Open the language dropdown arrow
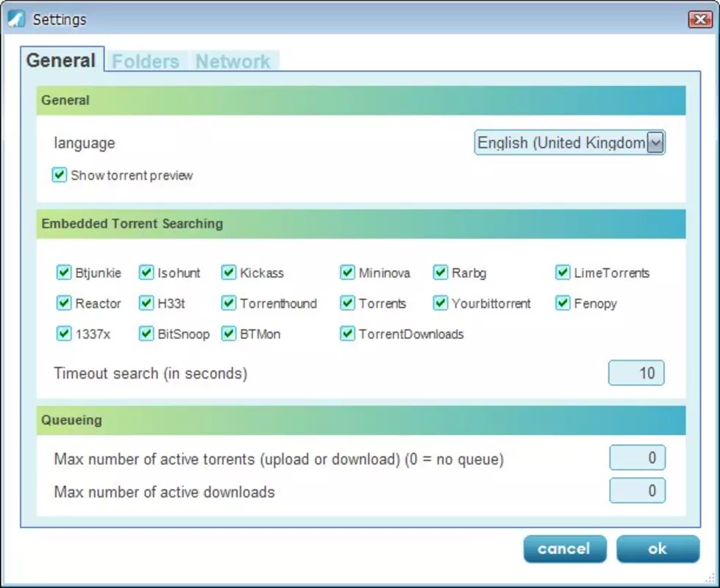 655,143
